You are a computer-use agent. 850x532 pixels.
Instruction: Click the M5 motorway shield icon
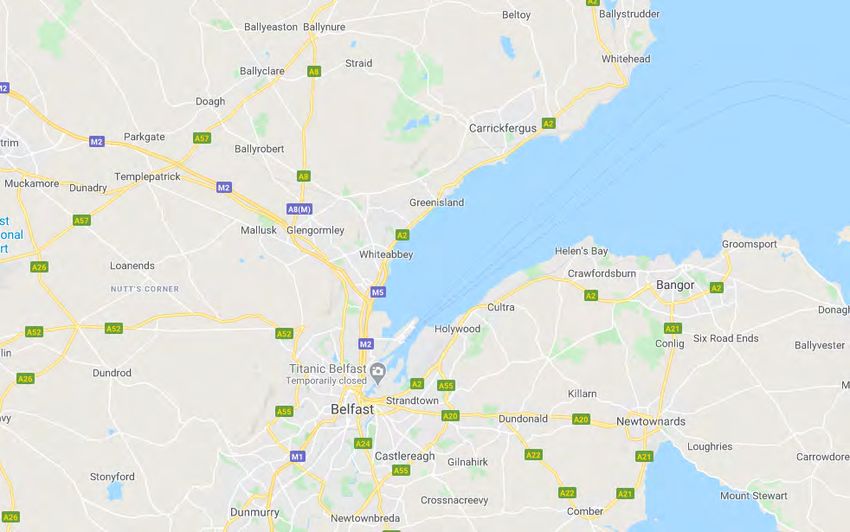378,292
